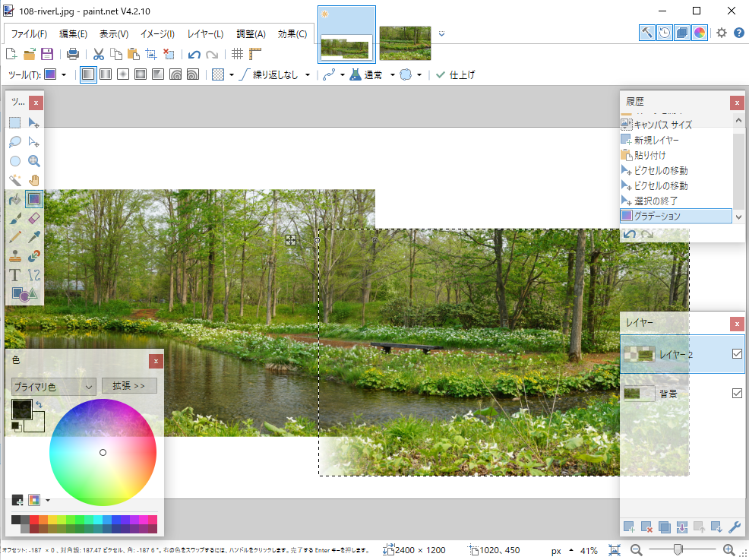Open the 編集(E) menu
The height and width of the screenshot is (560, 749).
[73, 34]
